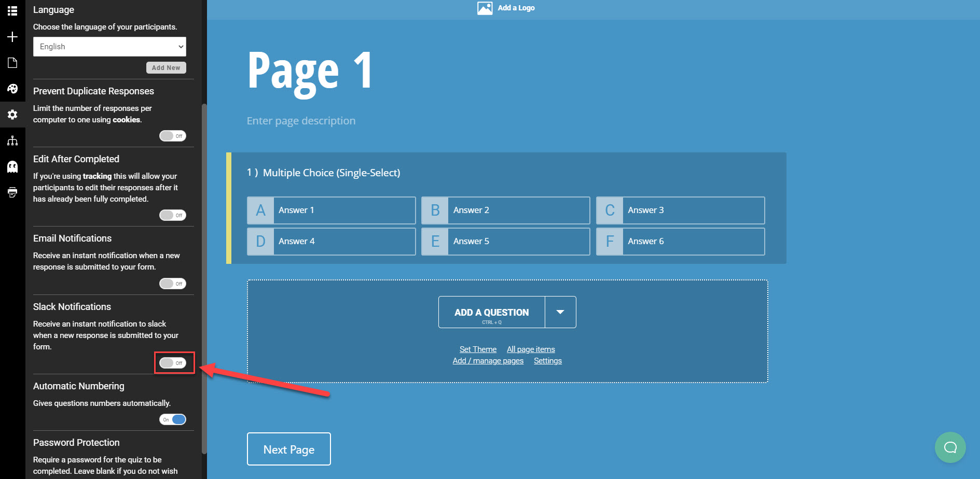980x479 pixels.
Task: Open the theme palette icon in sidebar
Action: pos(12,89)
